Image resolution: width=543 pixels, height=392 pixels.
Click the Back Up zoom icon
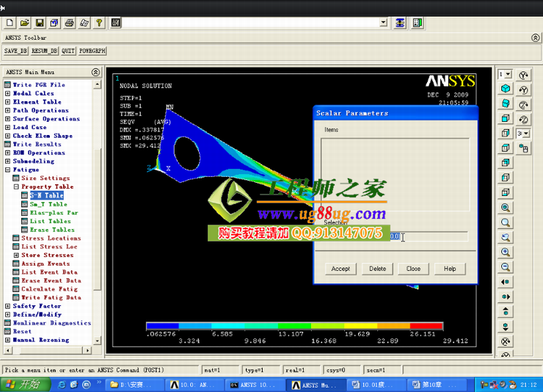[x=506, y=237]
